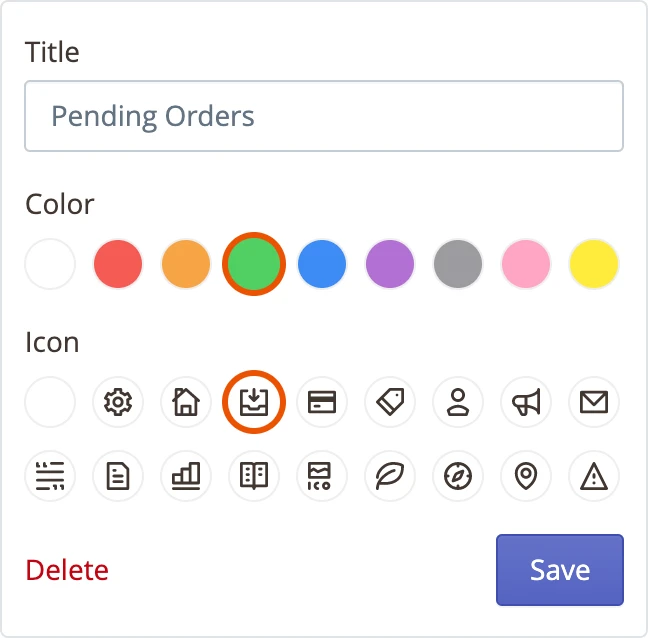Choose the leaf icon

click(x=390, y=476)
